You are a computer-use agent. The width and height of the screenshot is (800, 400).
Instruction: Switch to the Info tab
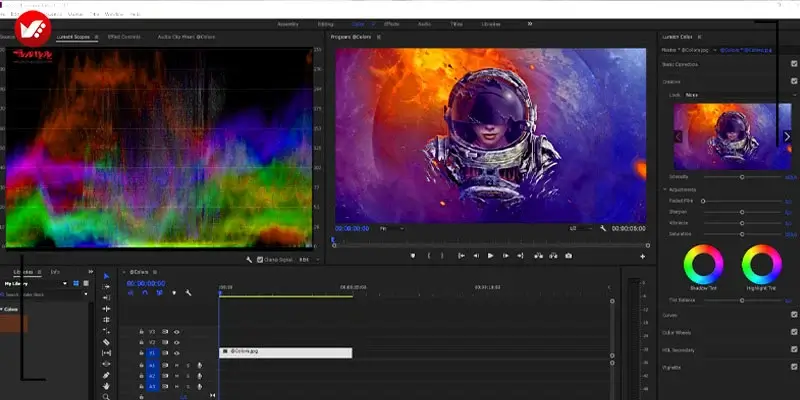click(55, 272)
